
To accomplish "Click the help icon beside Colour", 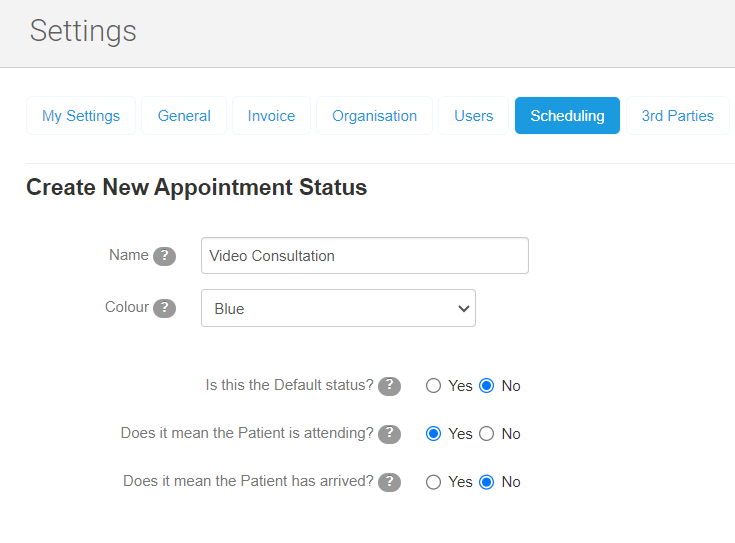I will pyautogui.click(x=164, y=308).
